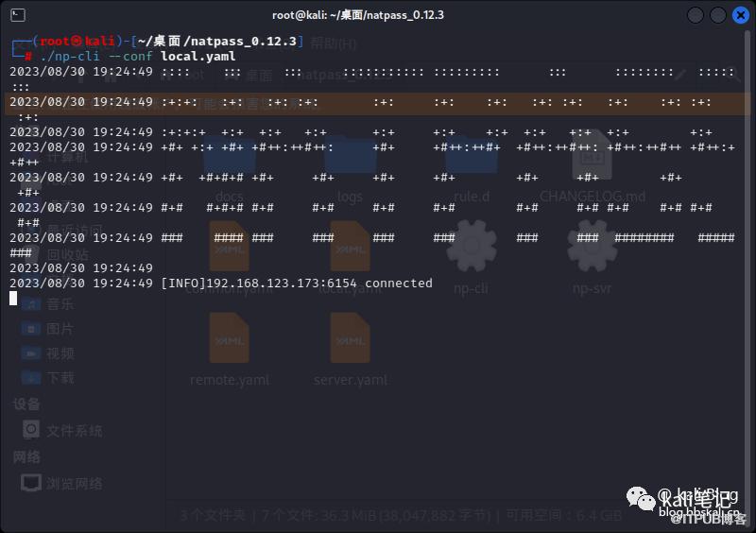Open 帮助(H) menu of background file manager
Screen dimensions: 756x533
coord(334,43)
